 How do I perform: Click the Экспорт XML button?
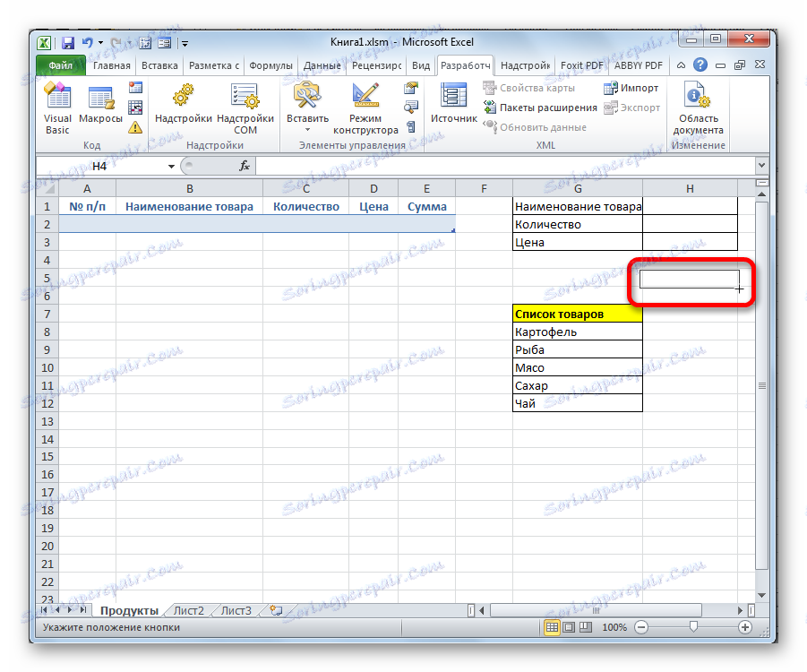632,108
